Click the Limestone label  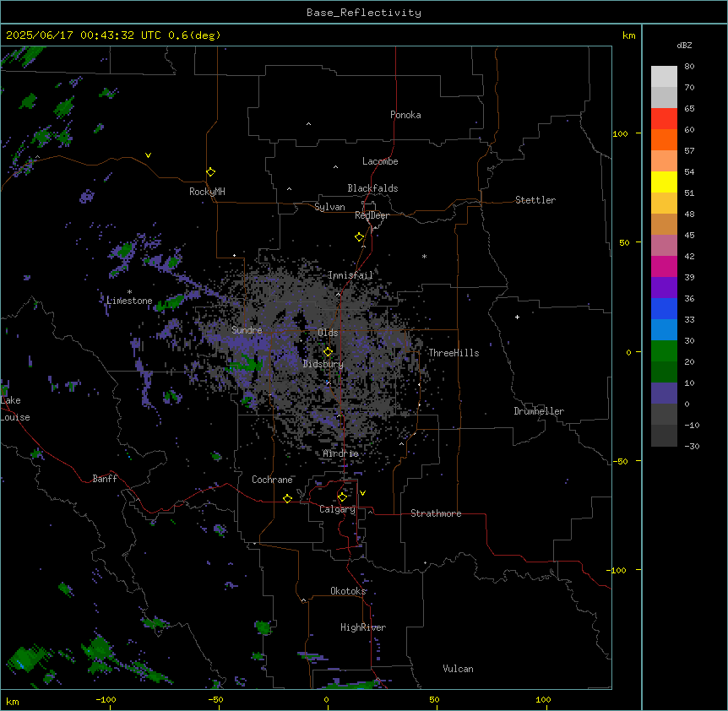click(x=129, y=301)
